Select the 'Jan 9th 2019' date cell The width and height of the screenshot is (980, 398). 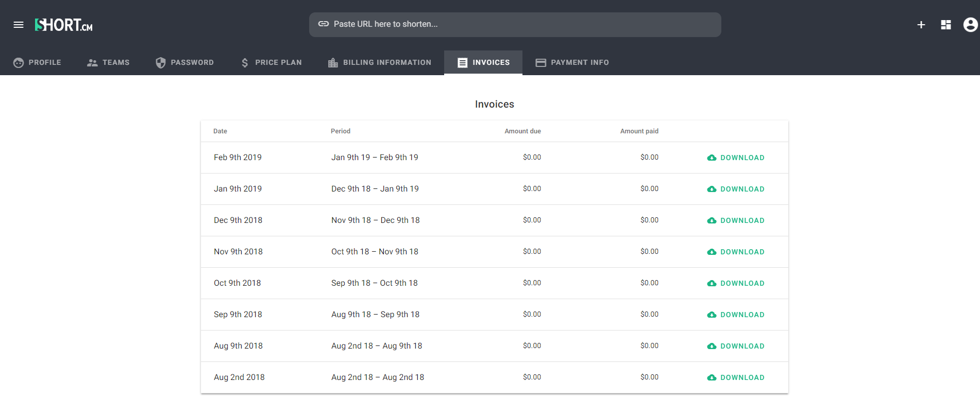click(x=238, y=189)
